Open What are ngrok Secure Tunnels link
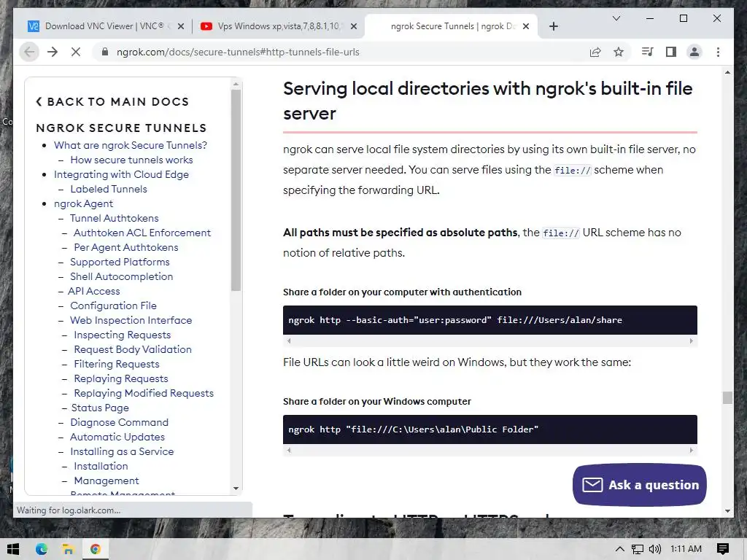This screenshot has width=747, height=560. (130, 145)
